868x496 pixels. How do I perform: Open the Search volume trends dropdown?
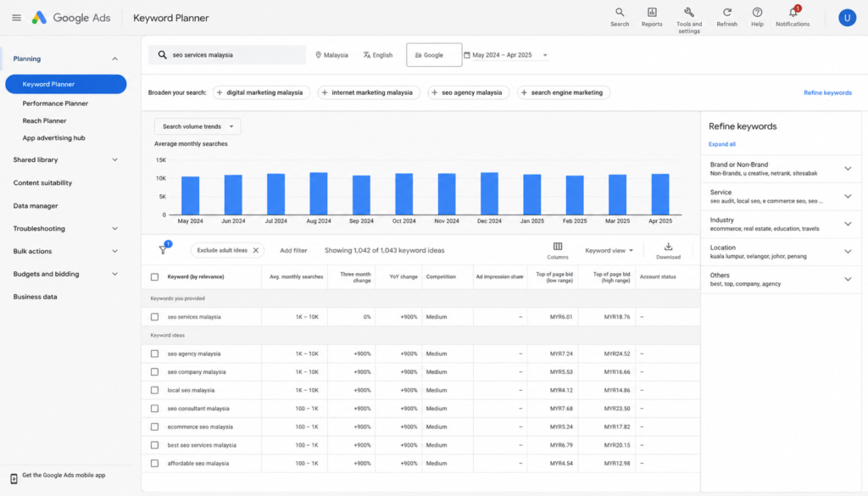coord(198,126)
